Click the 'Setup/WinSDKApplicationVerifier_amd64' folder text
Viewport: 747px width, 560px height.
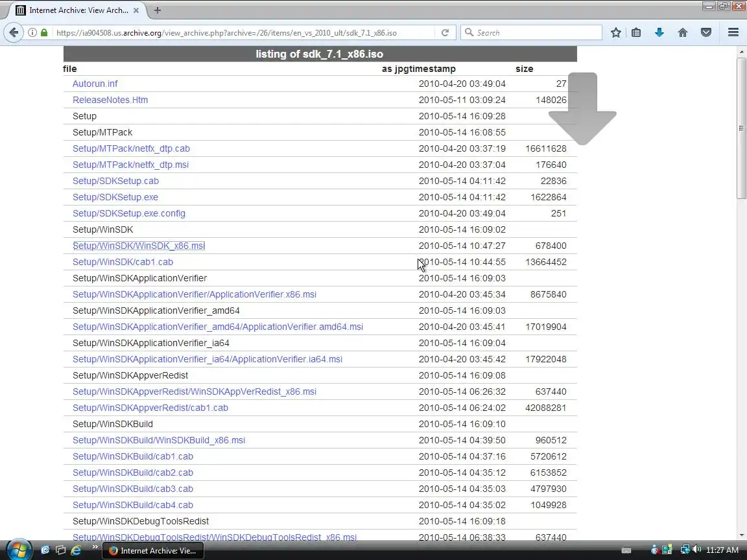click(x=156, y=310)
